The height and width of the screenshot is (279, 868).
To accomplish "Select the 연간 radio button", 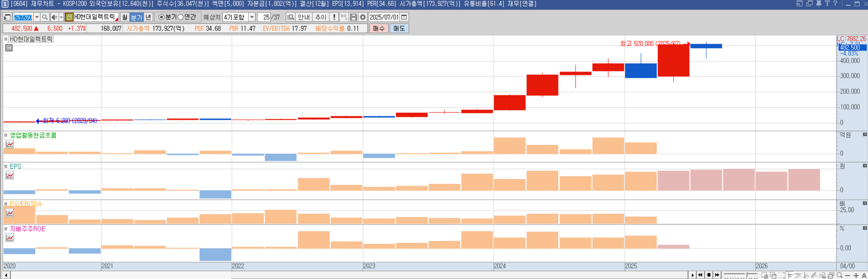I will click(180, 17).
